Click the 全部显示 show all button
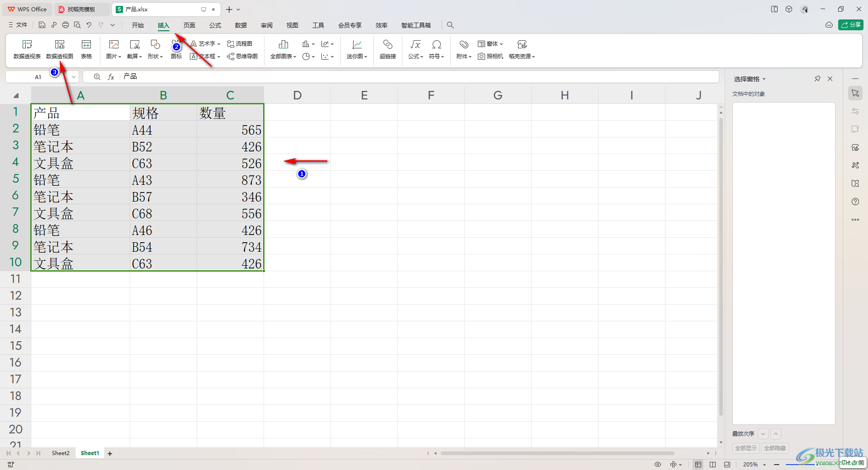Image resolution: width=868 pixels, height=470 pixels. tap(746, 448)
